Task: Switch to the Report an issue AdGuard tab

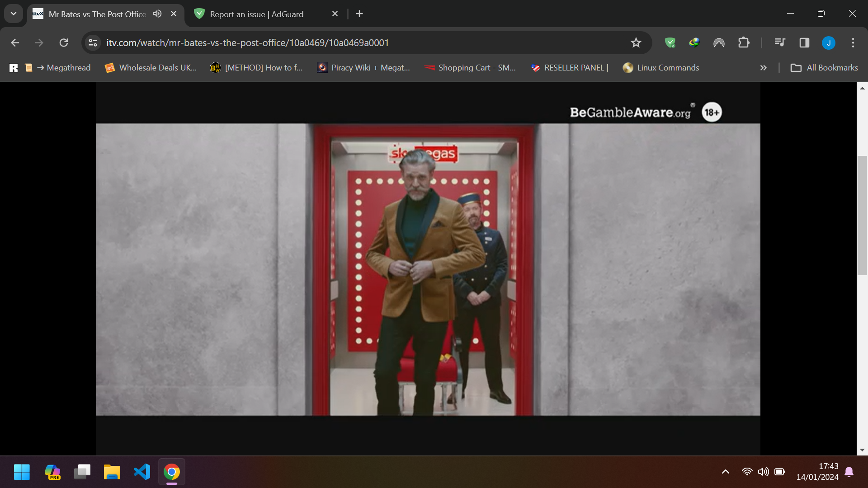Action: [x=253, y=14]
